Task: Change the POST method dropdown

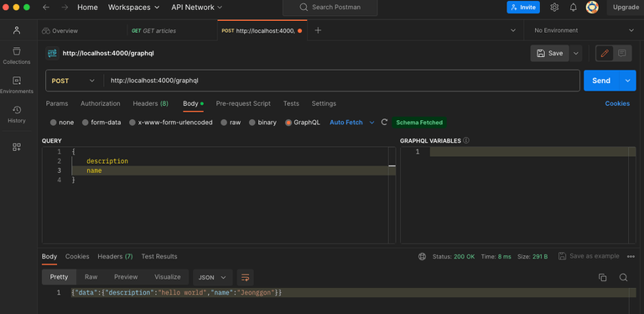Action: click(74, 81)
